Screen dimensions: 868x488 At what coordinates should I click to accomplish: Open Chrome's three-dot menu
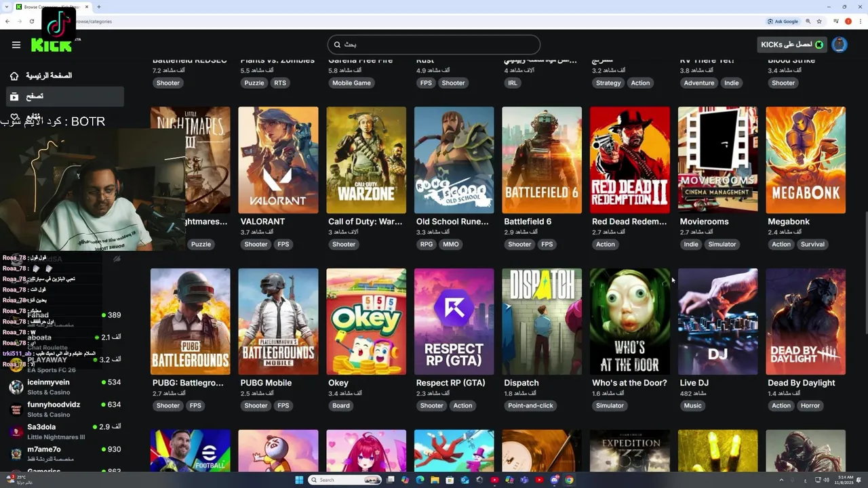pyautogui.click(x=860, y=21)
